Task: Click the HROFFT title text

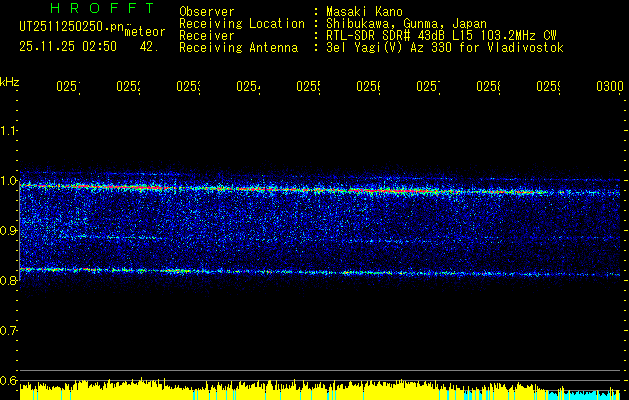Action: 103,8
